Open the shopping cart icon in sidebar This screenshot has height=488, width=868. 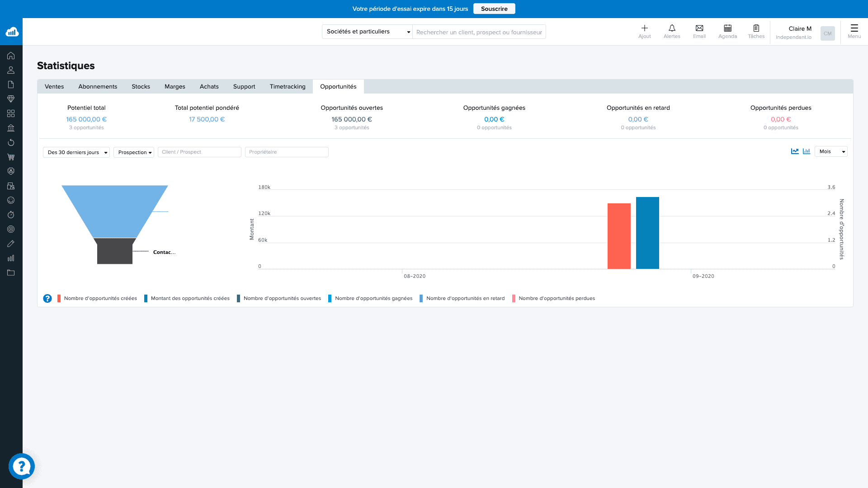[11, 157]
